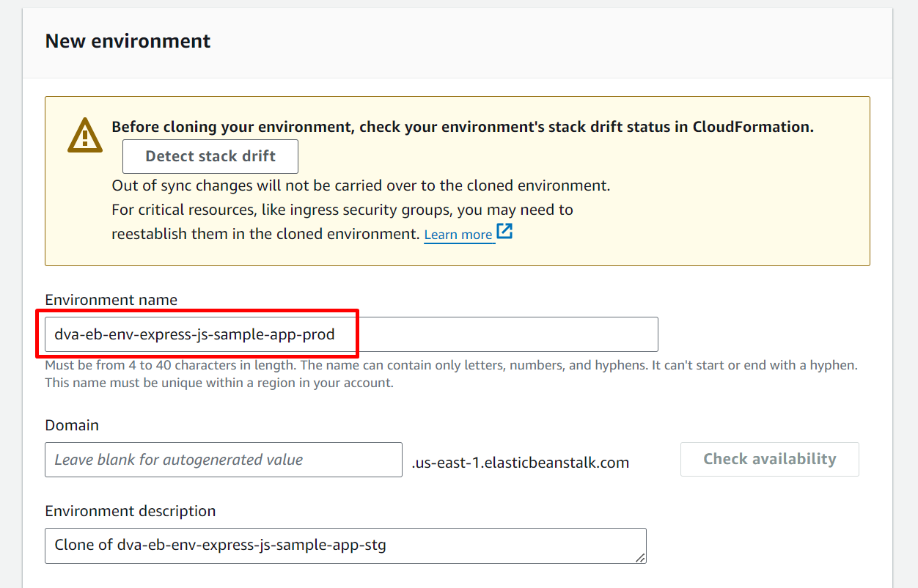Screen dimensions: 918x588
Task: Click the bold Before cloning your environment warning
Action: pos(462,127)
